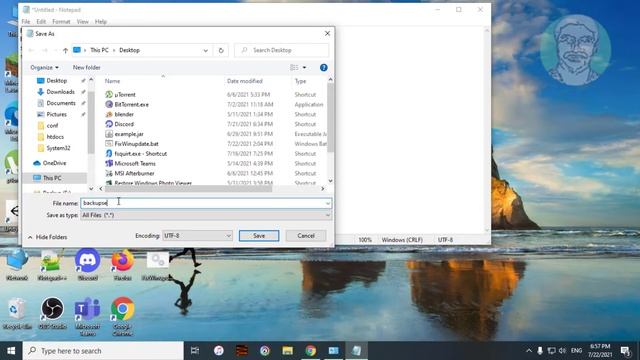Select MSI Afterburner in the file list
Viewport: 640px width, 360px height.
[x=134, y=173]
